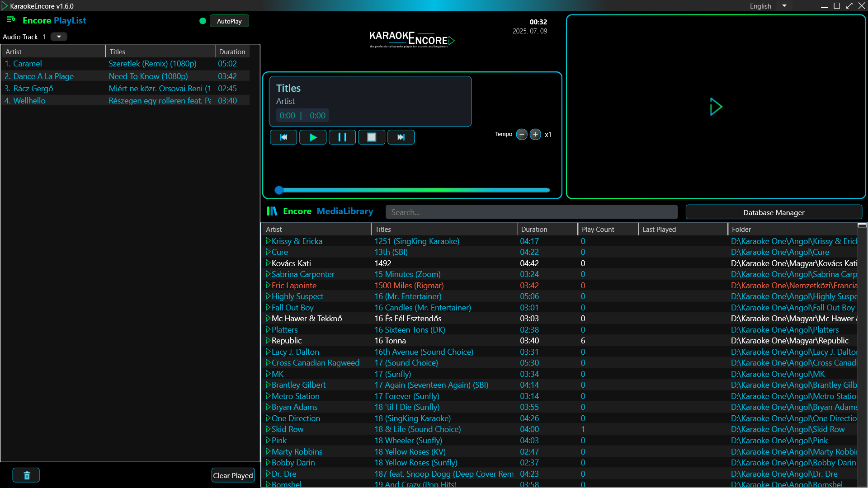
Task: Click the column chooser at table's right corner
Action: [862, 225]
